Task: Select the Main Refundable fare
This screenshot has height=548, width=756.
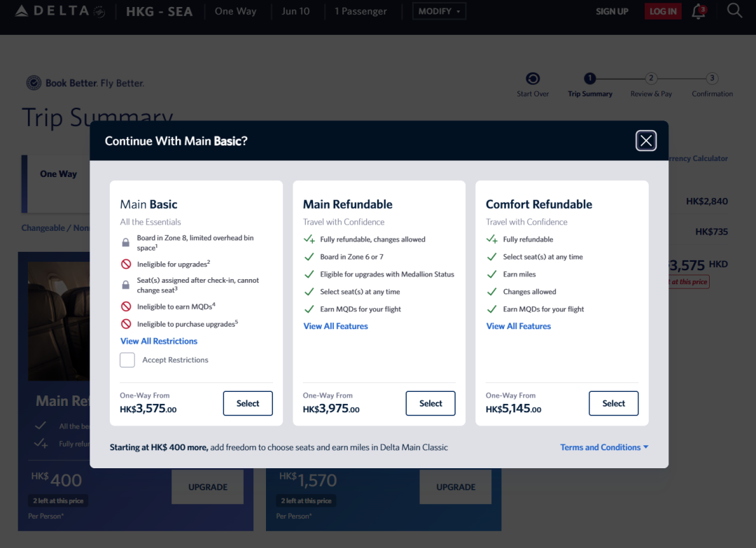Action: [x=430, y=403]
